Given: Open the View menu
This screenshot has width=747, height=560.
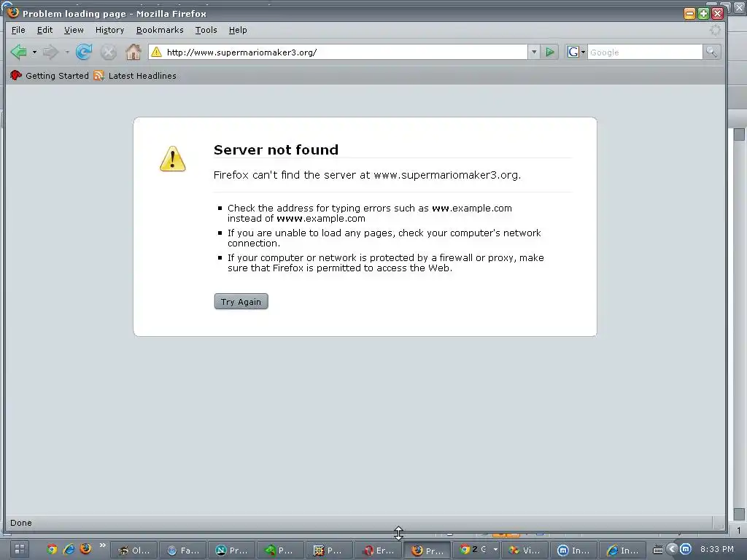Looking at the screenshot, I should point(74,30).
